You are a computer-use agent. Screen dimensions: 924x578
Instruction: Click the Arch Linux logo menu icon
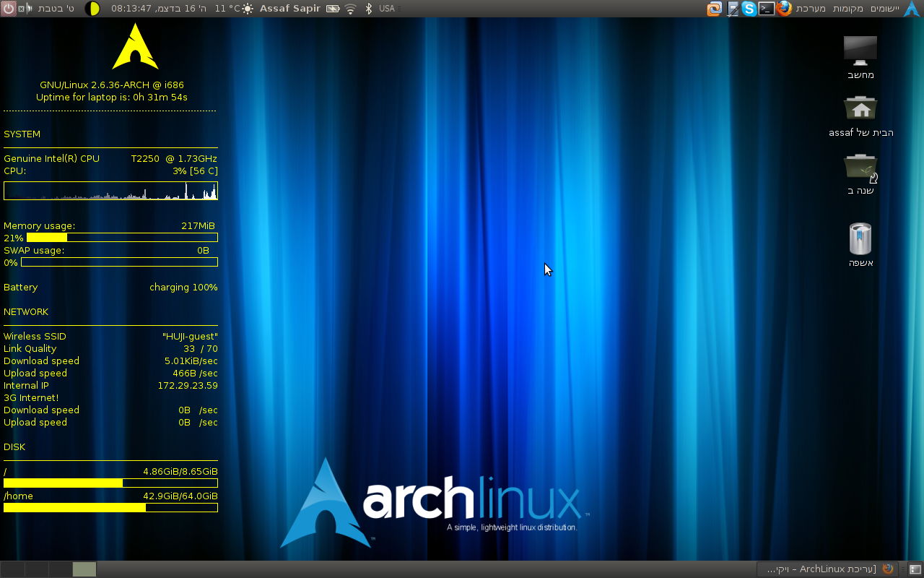(912, 9)
